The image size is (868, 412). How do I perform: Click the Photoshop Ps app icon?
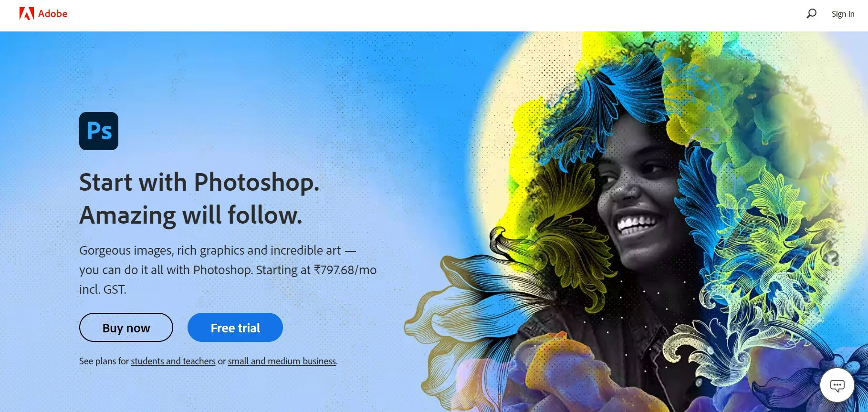(x=99, y=131)
